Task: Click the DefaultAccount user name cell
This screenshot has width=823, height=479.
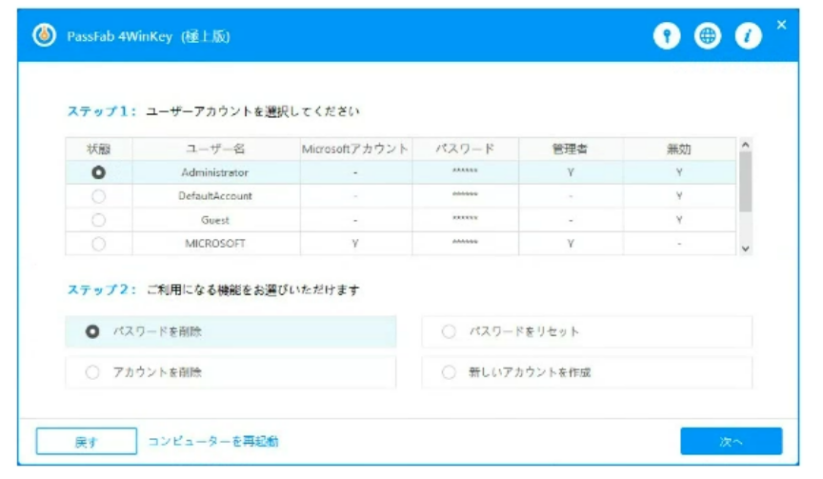Action: [215, 196]
